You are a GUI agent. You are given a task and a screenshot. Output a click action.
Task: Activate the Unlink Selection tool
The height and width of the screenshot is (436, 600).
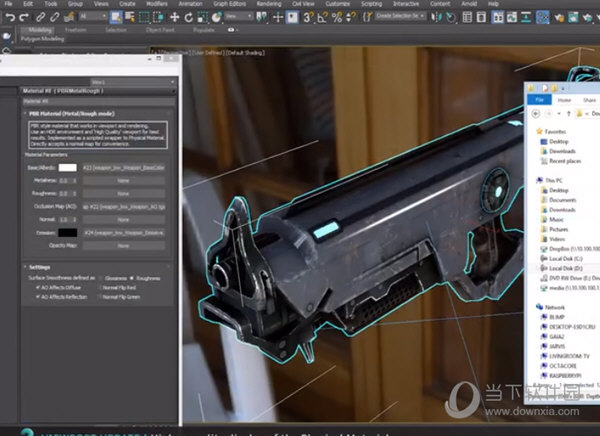pos(55,17)
